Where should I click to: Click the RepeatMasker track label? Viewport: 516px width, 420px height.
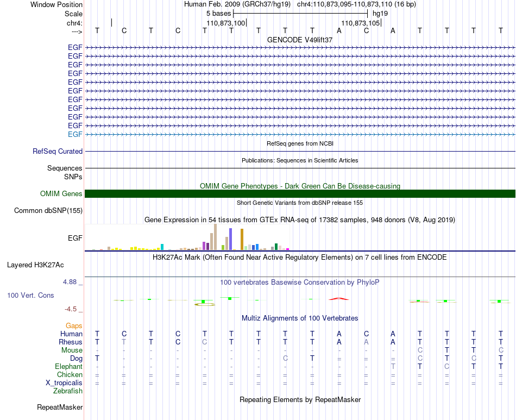[x=60, y=408]
